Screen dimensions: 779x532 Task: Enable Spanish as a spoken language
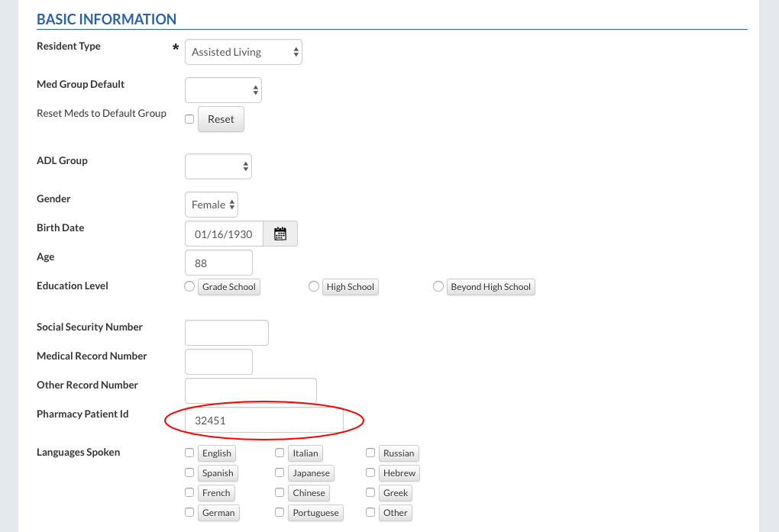coord(189,473)
